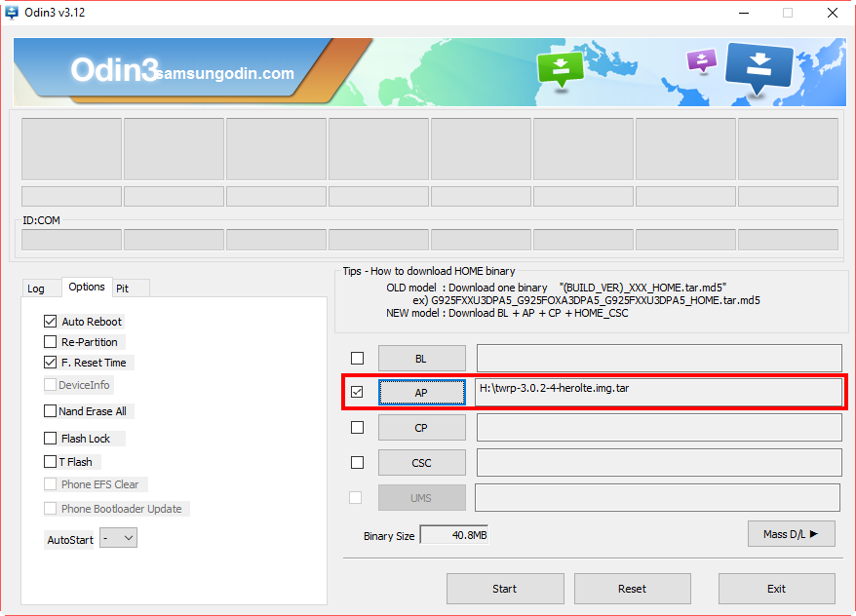Click the AutoStart label

tap(70, 540)
